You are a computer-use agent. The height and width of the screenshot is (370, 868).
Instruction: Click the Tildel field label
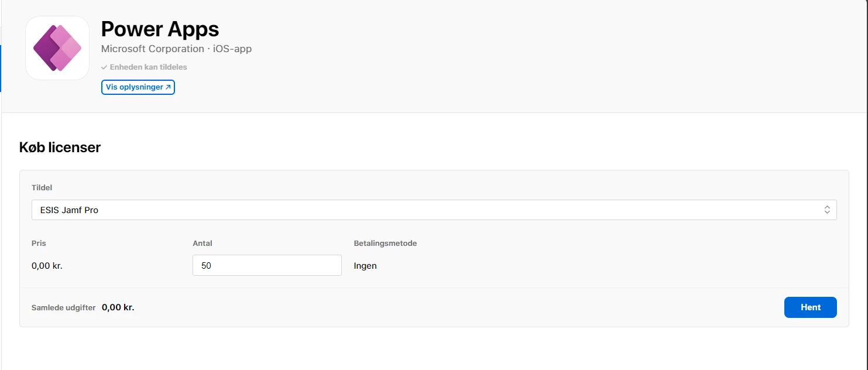pyautogui.click(x=42, y=188)
